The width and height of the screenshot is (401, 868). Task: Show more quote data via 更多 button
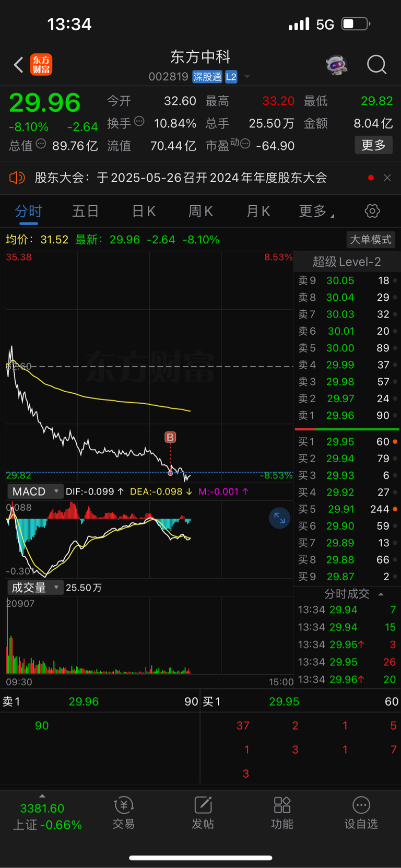(x=374, y=145)
